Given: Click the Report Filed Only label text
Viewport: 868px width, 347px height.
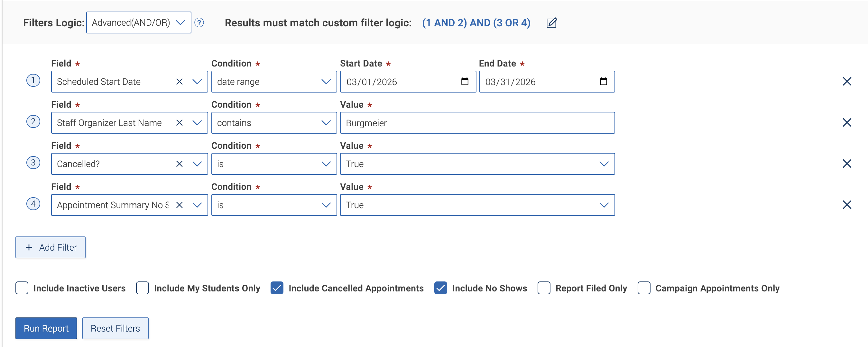Looking at the screenshot, I should (x=591, y=288).
